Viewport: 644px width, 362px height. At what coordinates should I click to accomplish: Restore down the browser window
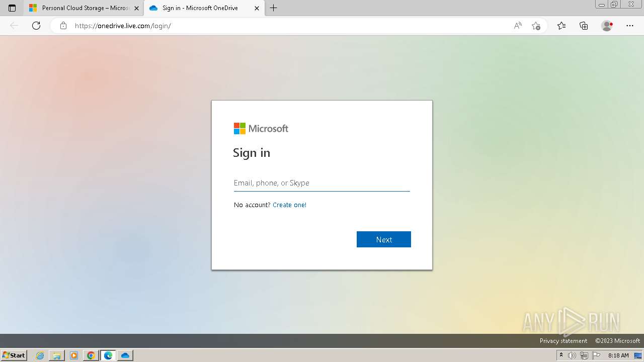coord(614,5)
